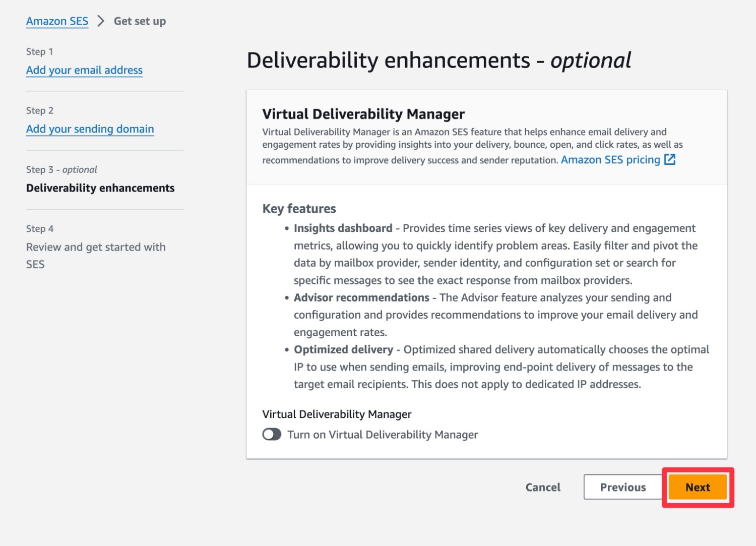Click the Step 1 label
Viewport: 756px width, 546px height.
pyautogui.click(x=39, y=51)
